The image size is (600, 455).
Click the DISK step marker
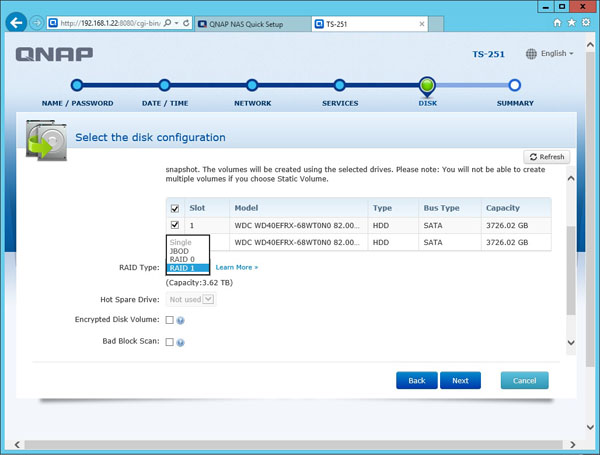(x=427, y=86)
